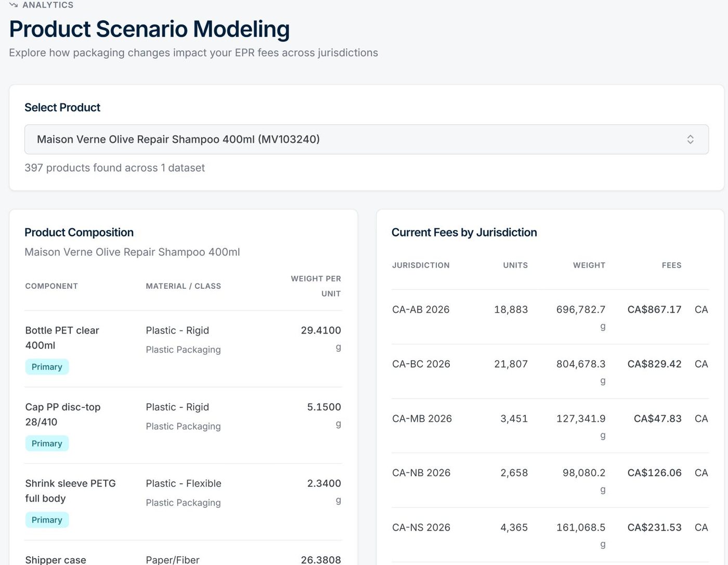Select the CA-NS 2026 jurisdiction row

(x=550, y=535)
